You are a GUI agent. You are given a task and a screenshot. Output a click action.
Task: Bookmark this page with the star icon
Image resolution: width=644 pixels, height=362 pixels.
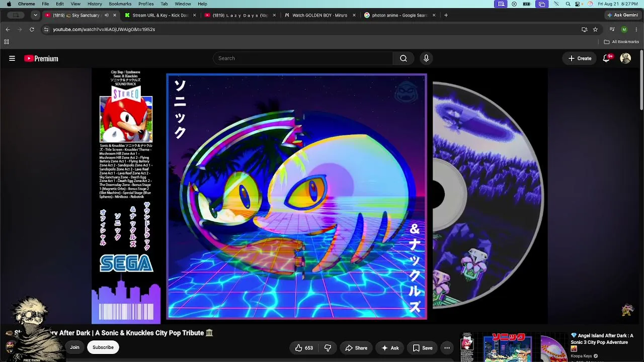(595, 29)
